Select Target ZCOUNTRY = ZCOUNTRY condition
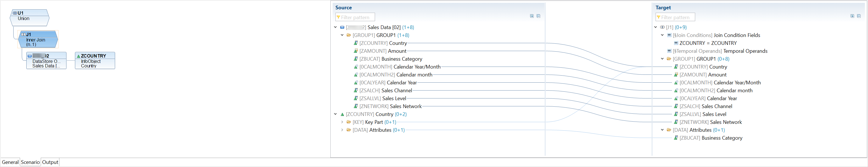The width and height of the screenshot is (868, 167). tap(705, 43)
